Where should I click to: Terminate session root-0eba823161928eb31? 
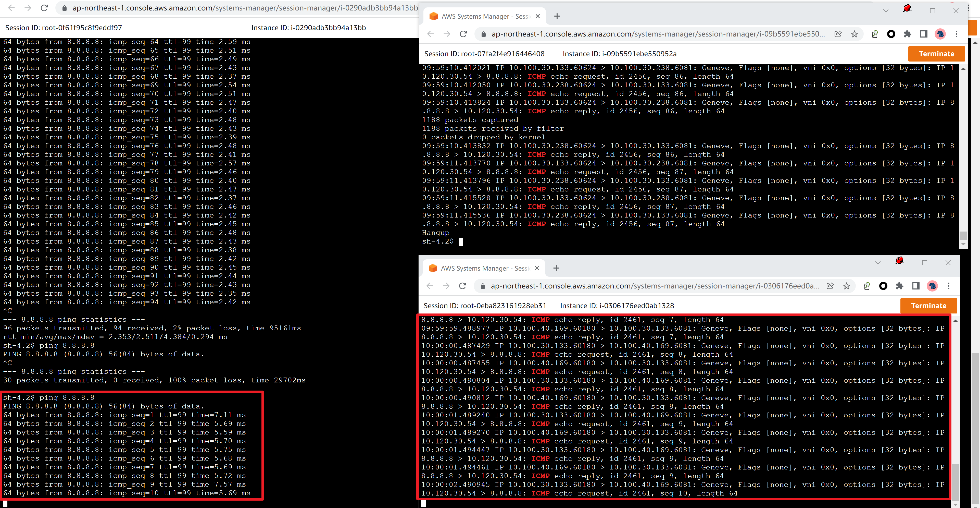(928, 305)
